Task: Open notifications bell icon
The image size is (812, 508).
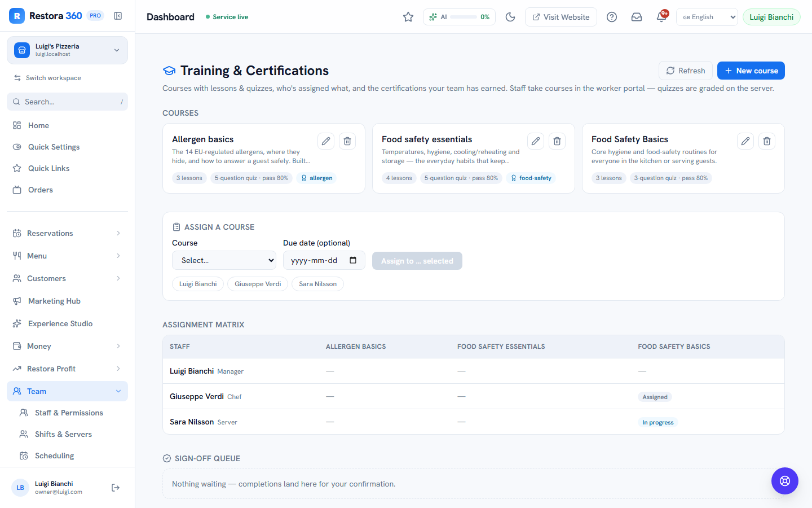Action: pos(661,17)
